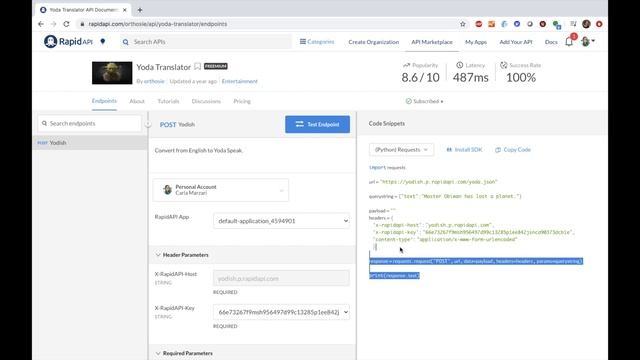Image resolution: width=640 pixels, height=360 pixels.
Task: Click the first red browser extension icon
Action: coord(479,24)
